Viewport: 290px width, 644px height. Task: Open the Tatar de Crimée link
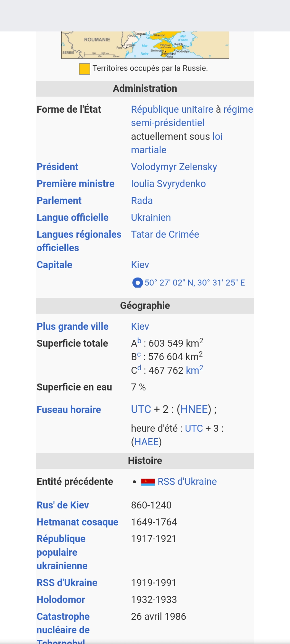pyautogui.click(x=165, y=234)
